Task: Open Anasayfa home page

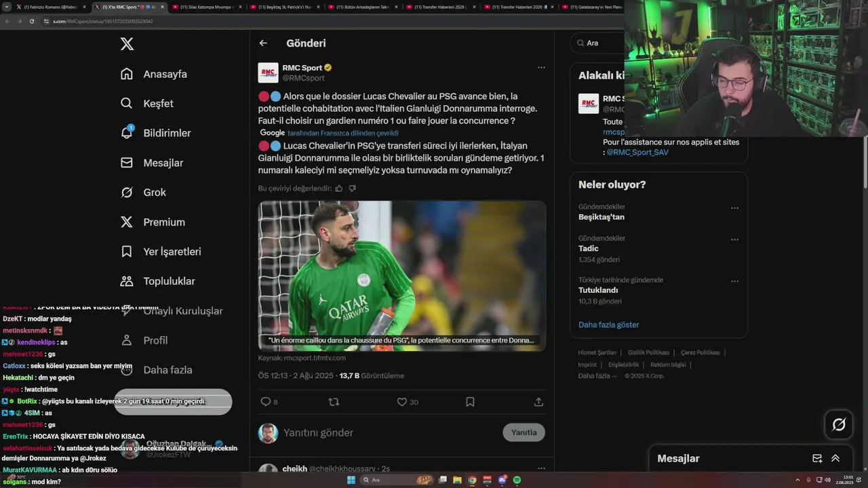Action: coord(154,74)
